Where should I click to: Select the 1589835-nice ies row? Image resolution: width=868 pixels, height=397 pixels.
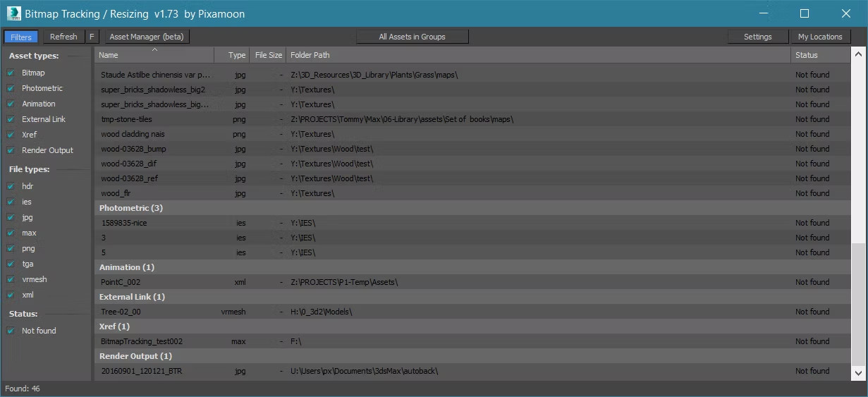(x=472, y=223)
